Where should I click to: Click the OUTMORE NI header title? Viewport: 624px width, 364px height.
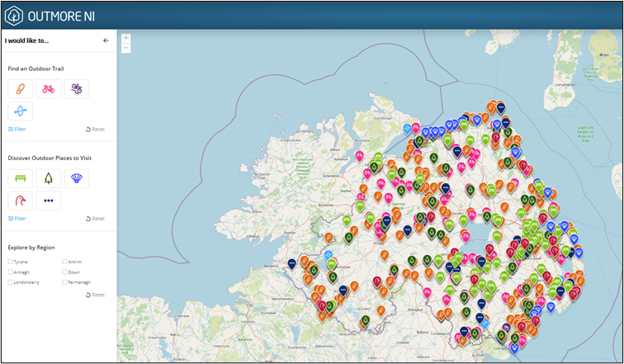pyautogui.click(x=61, y=17)
